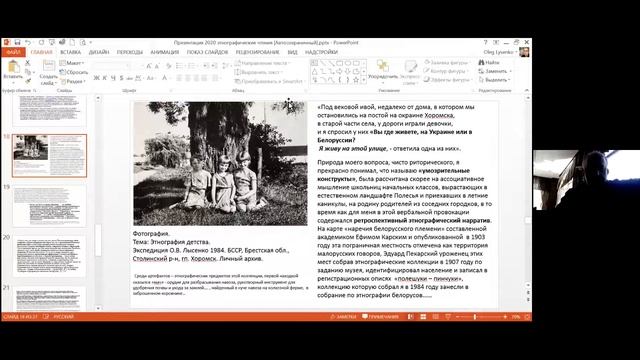Screen dimensions: 640x360
Task: Click the Decrease Indent icon
Action: click(x=206, y=66)
